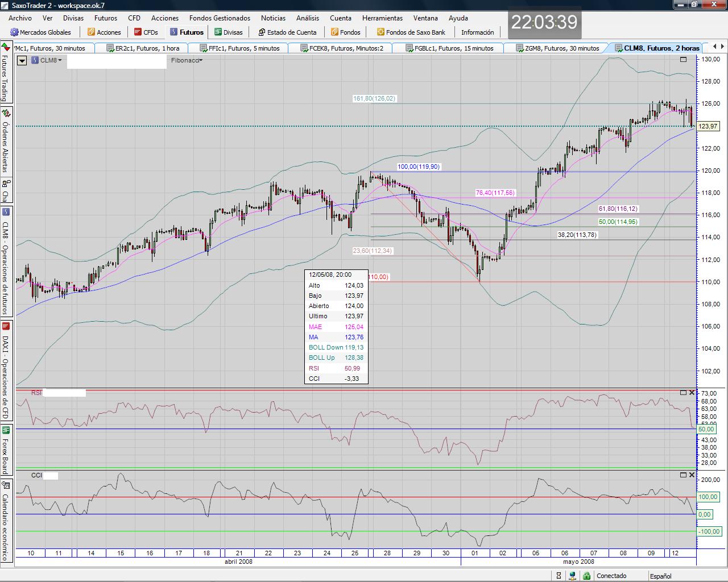The height and width of the screenshot is (582, 728).
Task: Open the Mercados Globales gear icon
Action: tap(15, 32)
